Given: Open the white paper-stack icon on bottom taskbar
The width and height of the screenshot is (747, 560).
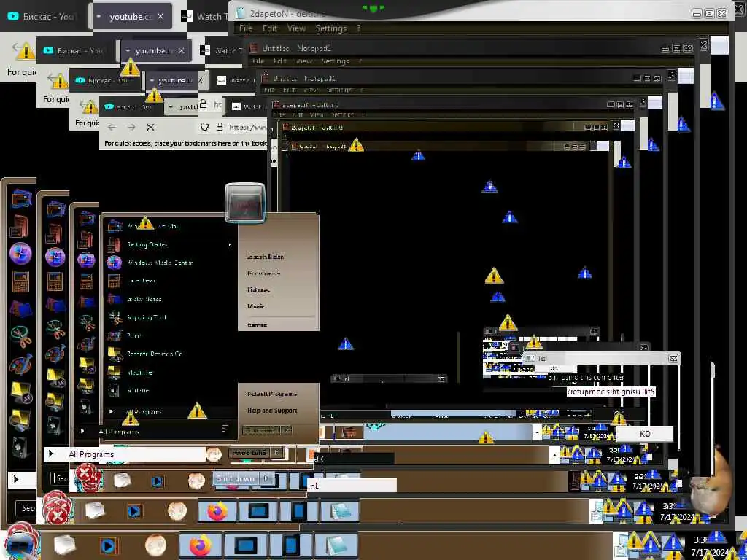Looking at the screenshot, I should 64,545.
